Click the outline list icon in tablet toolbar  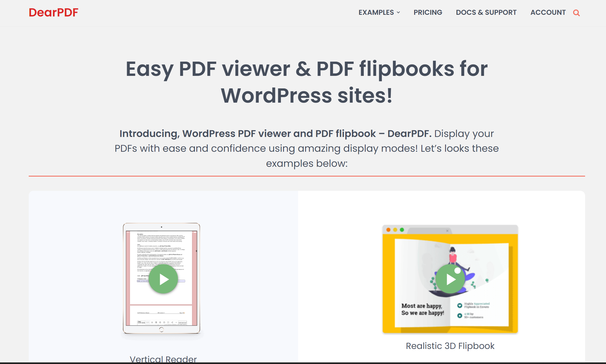click(x=152, y=322)
